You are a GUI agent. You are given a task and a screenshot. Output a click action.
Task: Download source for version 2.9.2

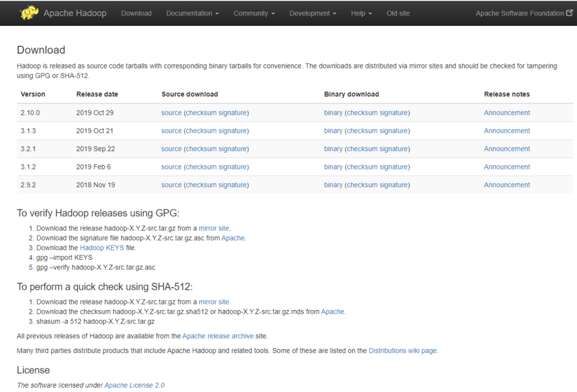click(171, 185)
